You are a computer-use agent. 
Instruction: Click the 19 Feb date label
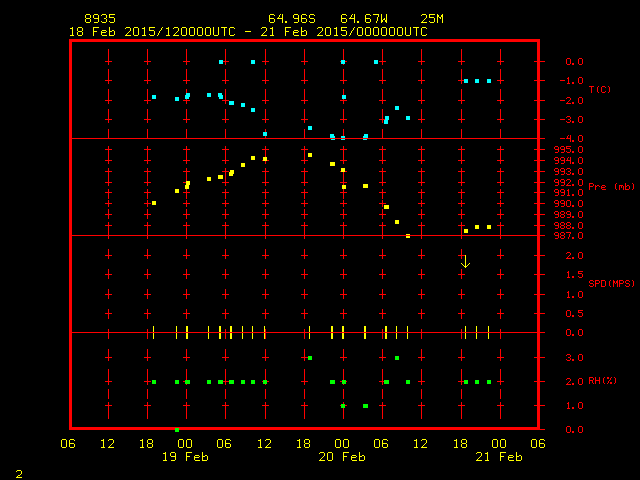pos(185,457)
